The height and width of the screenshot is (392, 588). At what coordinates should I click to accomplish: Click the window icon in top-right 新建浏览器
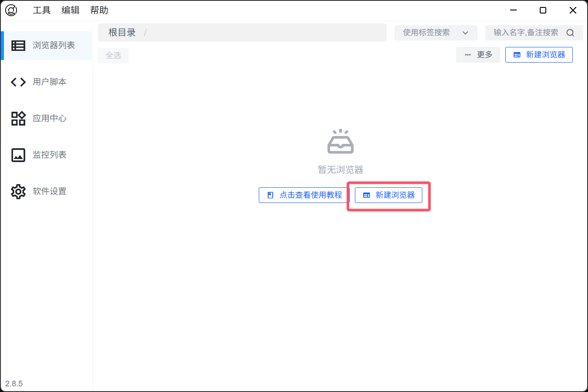click(x=517, y=55)
